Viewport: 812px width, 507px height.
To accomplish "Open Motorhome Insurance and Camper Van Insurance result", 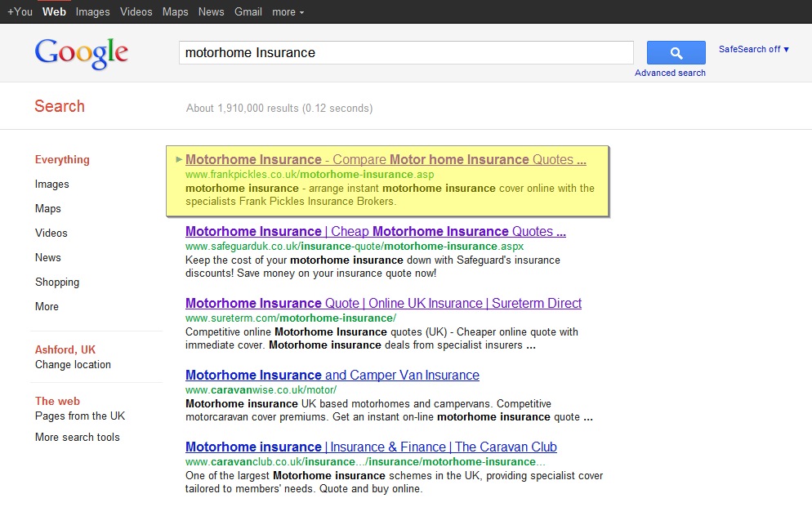I will pos(332,375).
